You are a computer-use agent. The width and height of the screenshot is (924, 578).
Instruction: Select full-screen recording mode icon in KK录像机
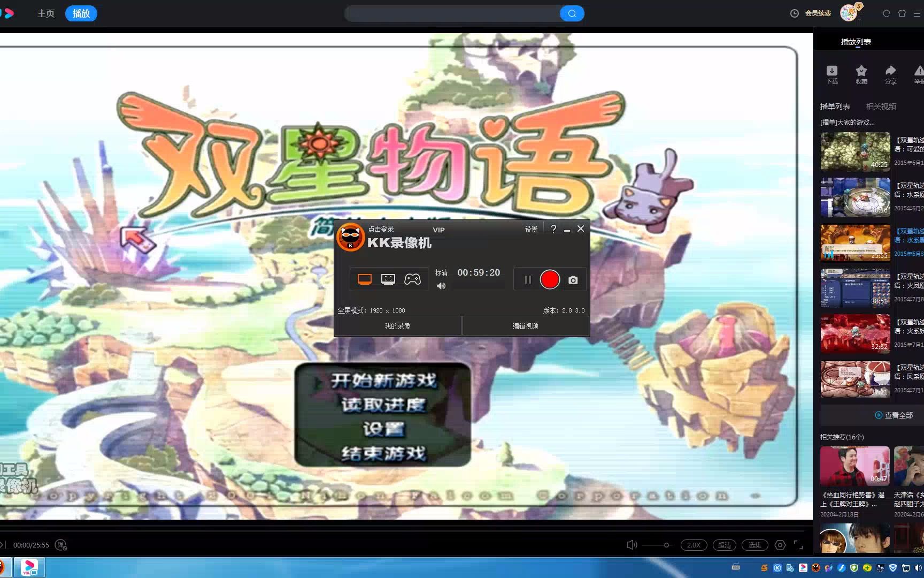(x=365, y=279)
